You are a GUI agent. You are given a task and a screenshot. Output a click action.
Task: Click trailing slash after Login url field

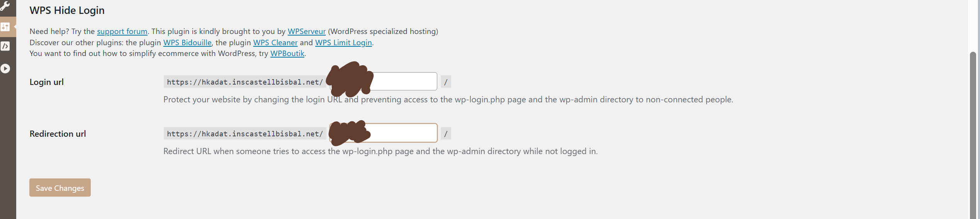click(446, 82)
